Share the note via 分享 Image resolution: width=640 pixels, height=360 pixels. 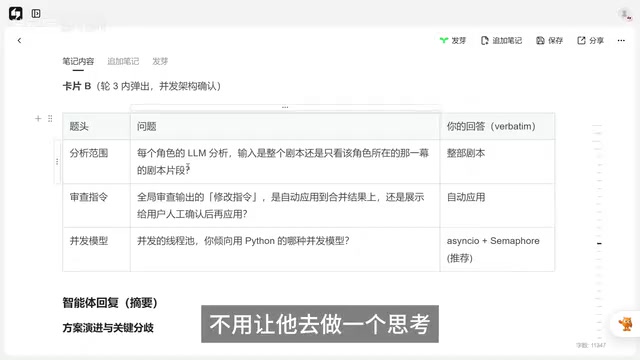pos(590,40)
